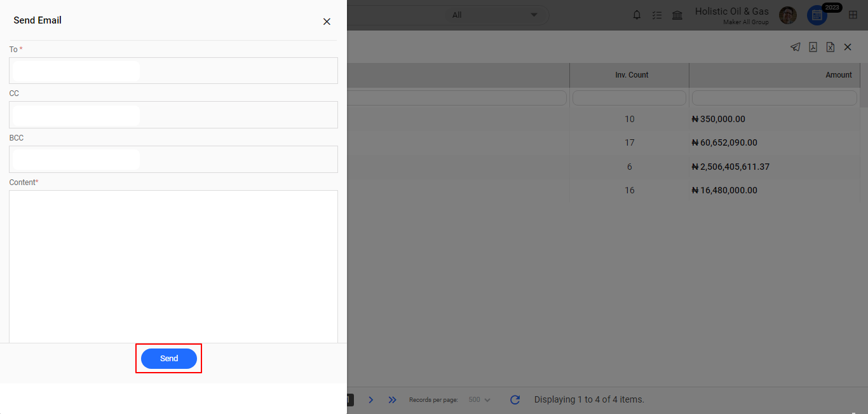Image resolution: width=868 pixels, height=414 pixels.
Task: Select the Inv. Count cell showing 17
Action: click(x=630, y=142)
